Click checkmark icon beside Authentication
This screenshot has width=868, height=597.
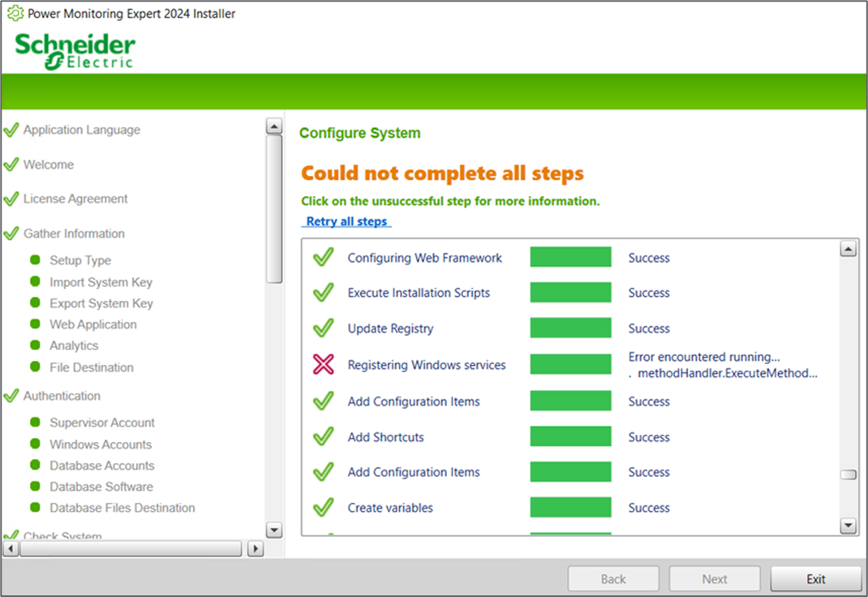[x=11, y=396]
